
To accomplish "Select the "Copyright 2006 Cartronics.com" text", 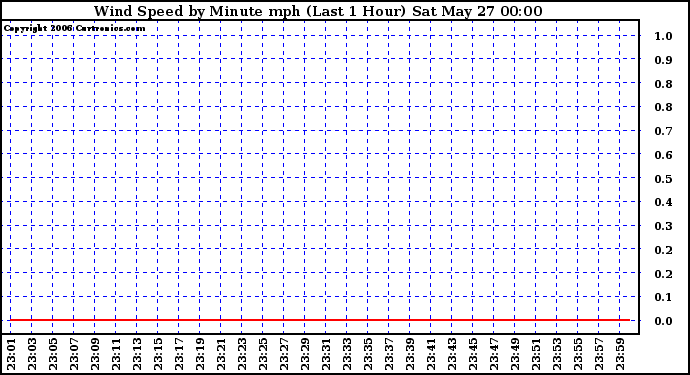I will pyautogui.click(x=74, y=29).
